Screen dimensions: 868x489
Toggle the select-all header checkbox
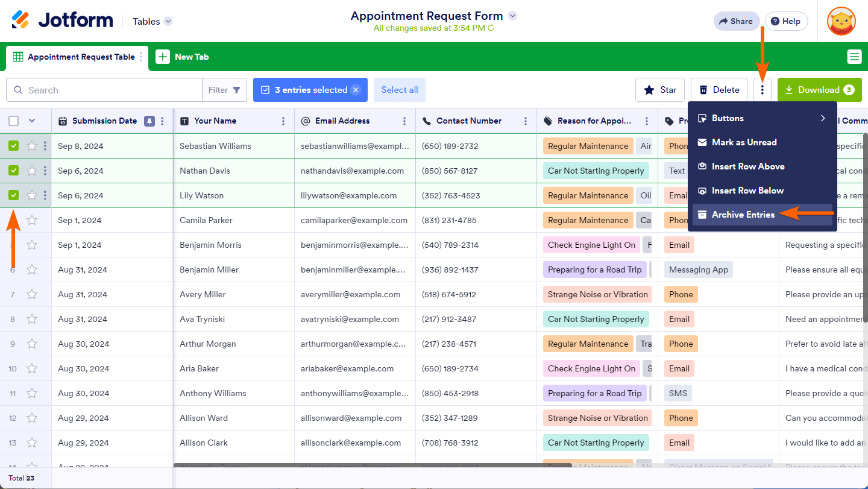pos(14,121)
